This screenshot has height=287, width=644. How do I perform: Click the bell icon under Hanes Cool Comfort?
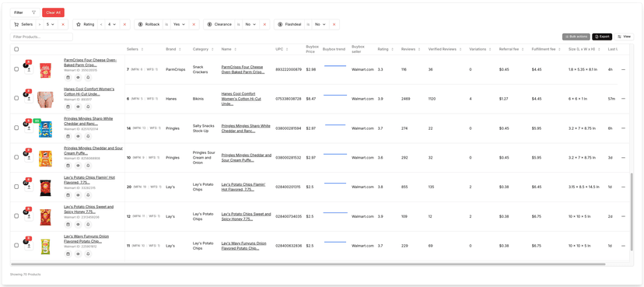[x=88, y=107]
